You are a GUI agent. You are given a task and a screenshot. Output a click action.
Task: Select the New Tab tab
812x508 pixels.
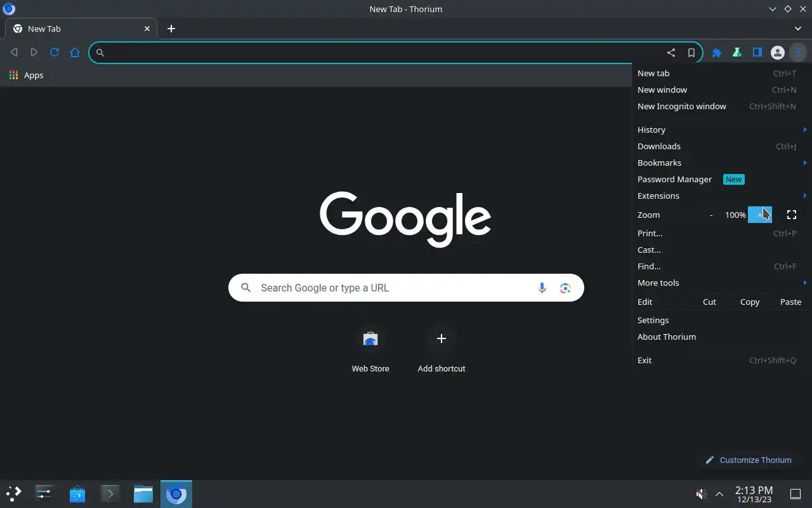81,29
